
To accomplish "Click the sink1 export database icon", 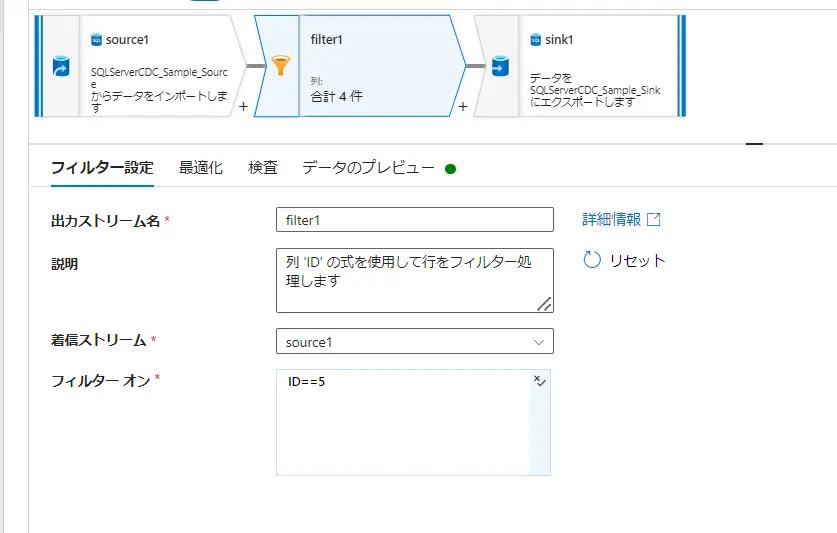I will tap(500, 66).
